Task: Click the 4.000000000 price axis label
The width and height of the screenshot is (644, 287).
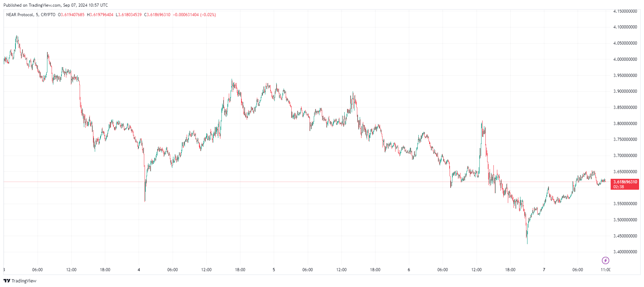Action: point(625,59)
